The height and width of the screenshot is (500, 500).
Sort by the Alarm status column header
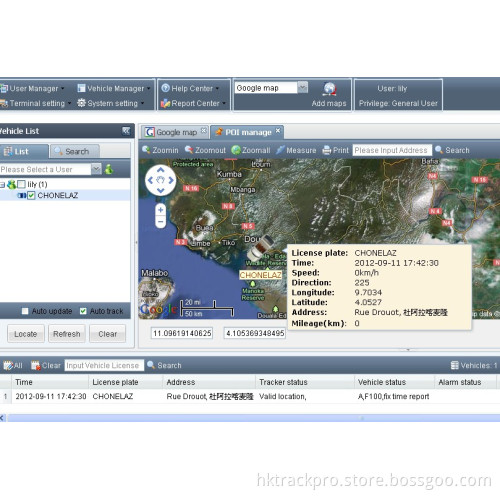[x=465, y=382]
